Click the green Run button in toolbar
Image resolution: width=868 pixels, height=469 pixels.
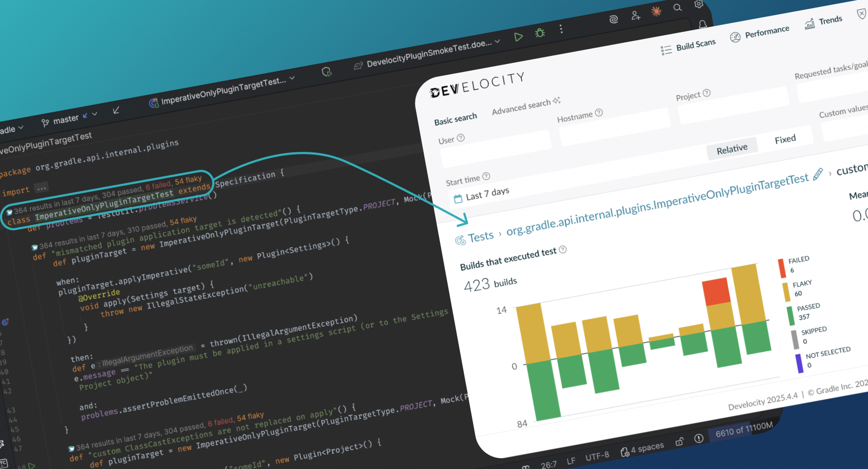coord(518,37)
